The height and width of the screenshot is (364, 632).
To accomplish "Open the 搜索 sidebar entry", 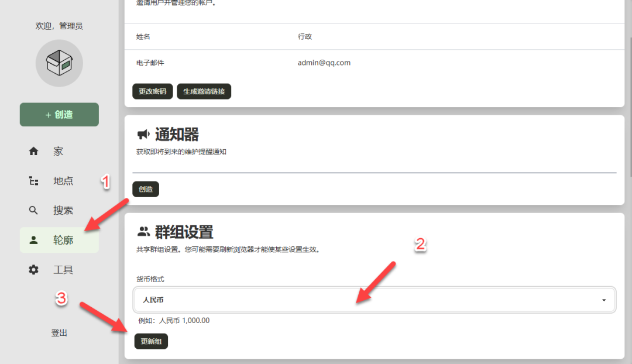I will pos(63,210).
